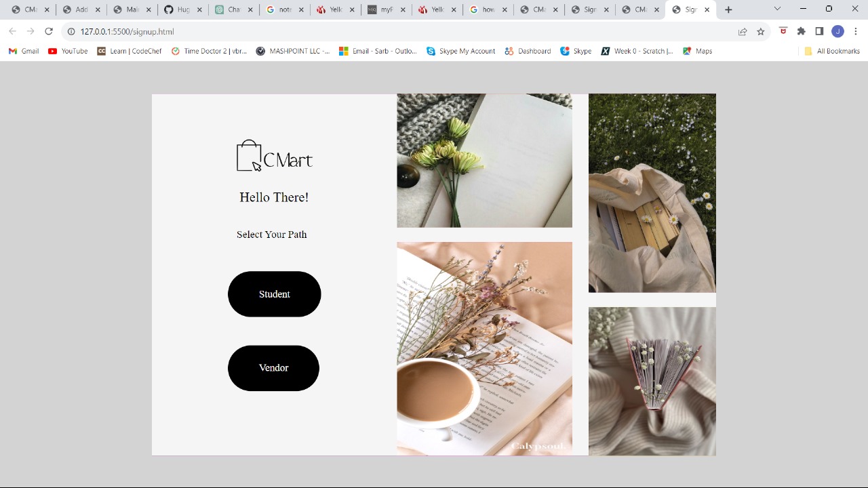The image size is (868, 488).
Task: Open the All Bookmarks folder
Action: point(831,51)
